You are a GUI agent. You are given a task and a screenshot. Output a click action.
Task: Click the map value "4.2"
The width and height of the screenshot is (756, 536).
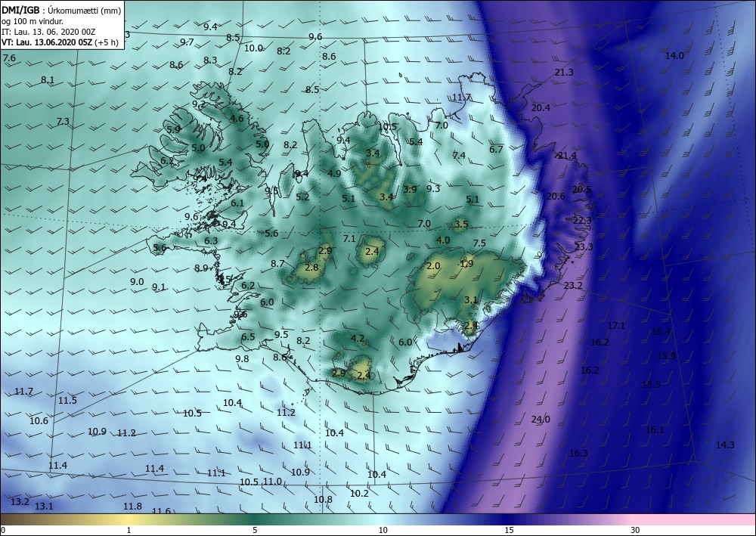click(358, 339)
